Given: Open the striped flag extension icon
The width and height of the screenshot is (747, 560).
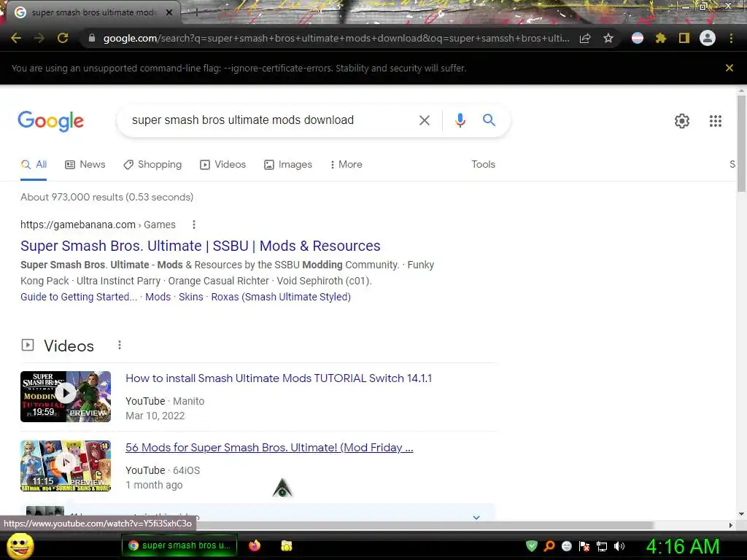Looking at the screenshot, I should [638, 38].
